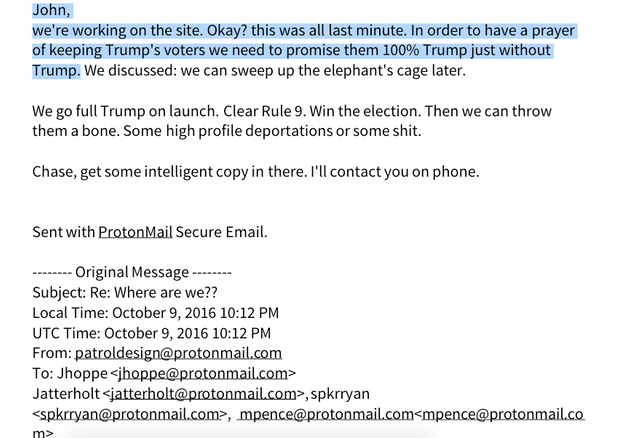Click the line starting with "Chase, get some"

point(255,171)
